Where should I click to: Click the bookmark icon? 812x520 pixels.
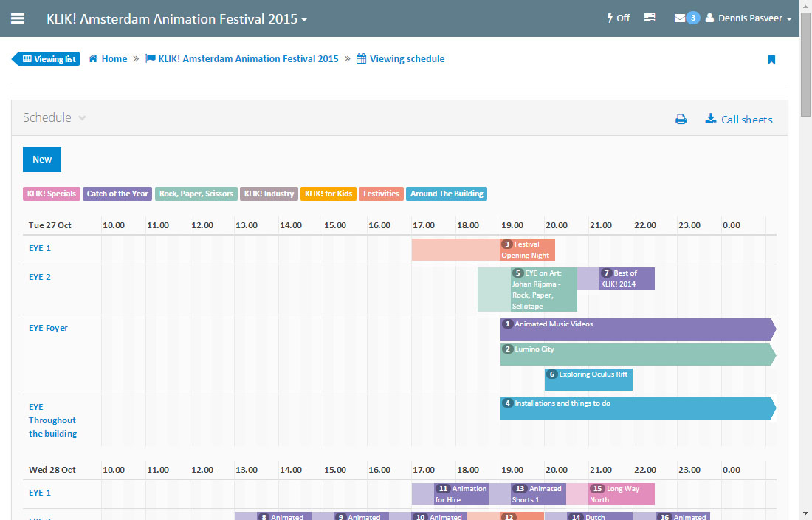click(x=771, y=60)
